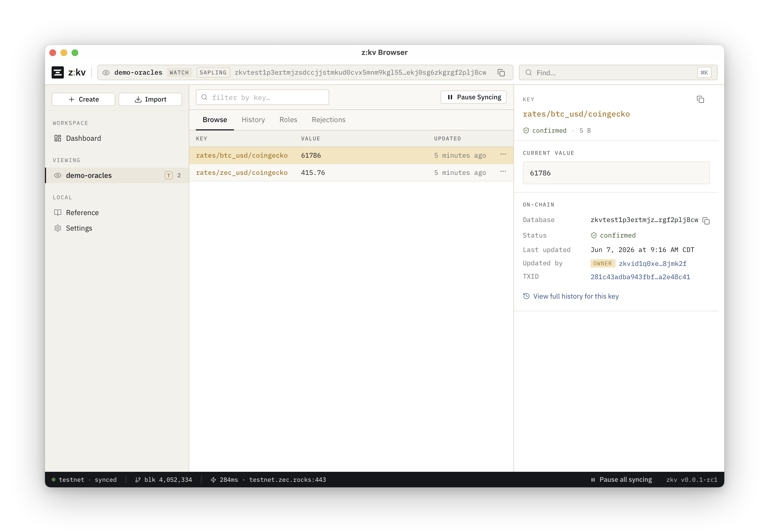Screen dimensions: 769x532
Task: Click the OWNER badge
Action: (x=603, y=263)
